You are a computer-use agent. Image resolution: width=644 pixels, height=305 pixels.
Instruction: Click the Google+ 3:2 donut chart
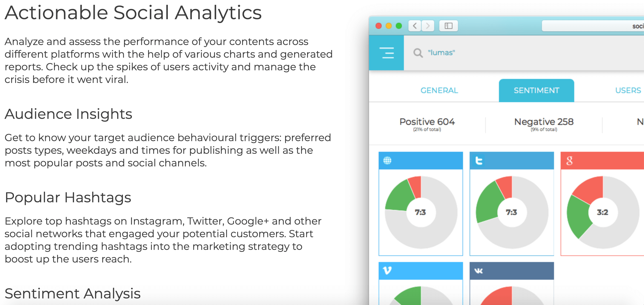coord(603,212)
